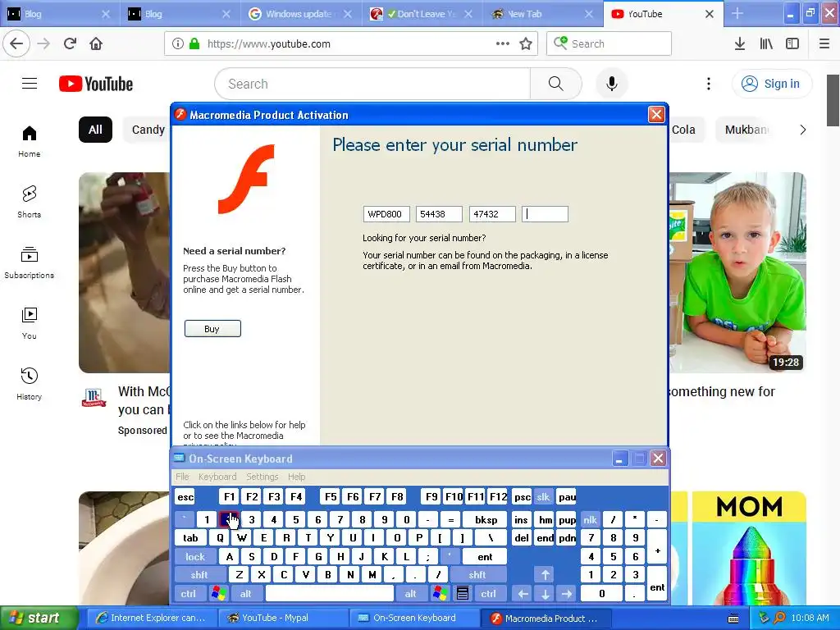Open History in YouTube sidebar
Screen dimensions: 840x630
(x=30, y=384)
